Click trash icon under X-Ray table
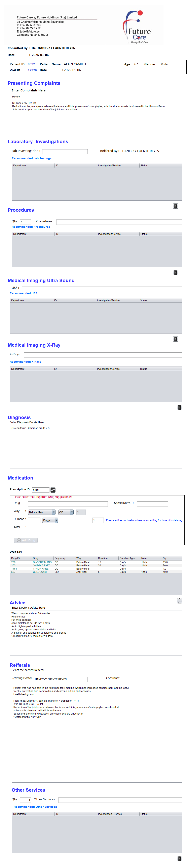This screenshot has width=187, height=868. pyautogui.click(x=179, y=407)
